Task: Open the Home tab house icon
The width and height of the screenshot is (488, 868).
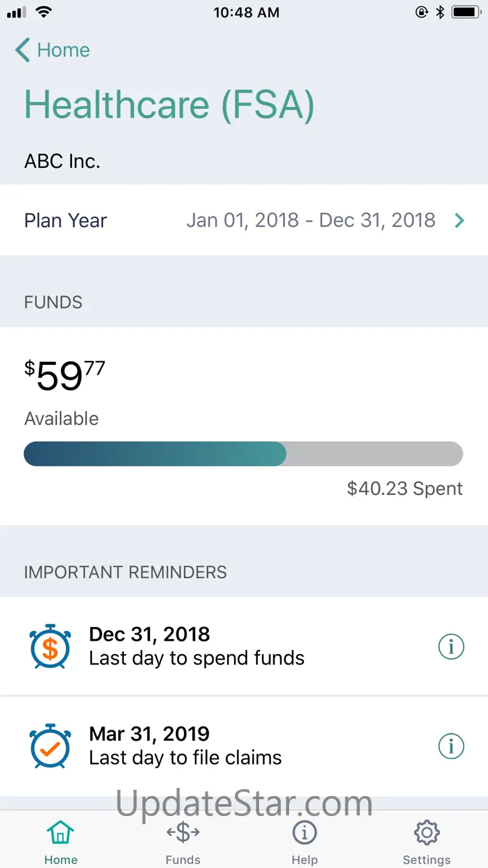Action: point(61,833)
